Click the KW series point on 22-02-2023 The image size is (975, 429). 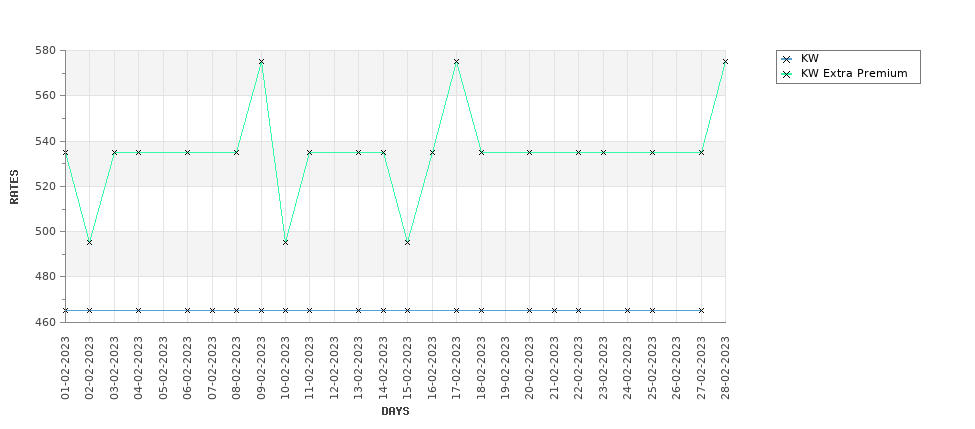pos(578,310)
